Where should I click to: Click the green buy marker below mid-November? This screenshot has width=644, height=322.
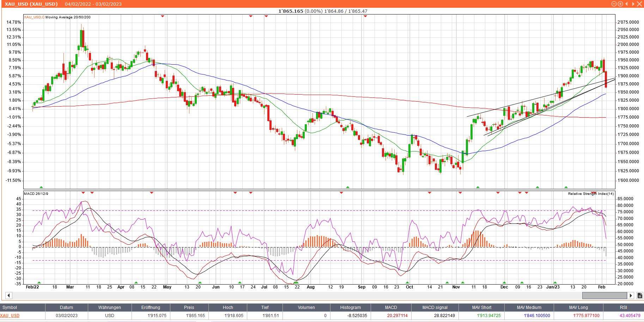478,187
